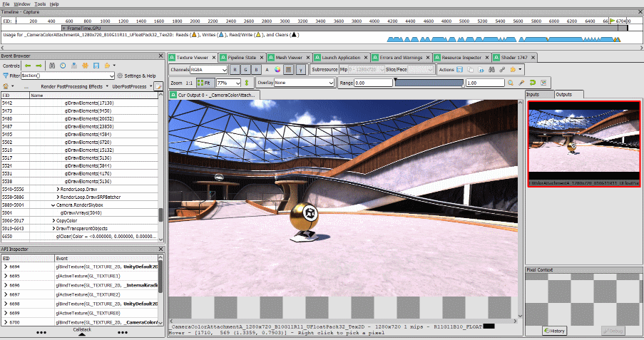This screenshot has width=644, height=340.
Task: Switch to the Shader 1747 tab
Action: [x=513, y=58]
